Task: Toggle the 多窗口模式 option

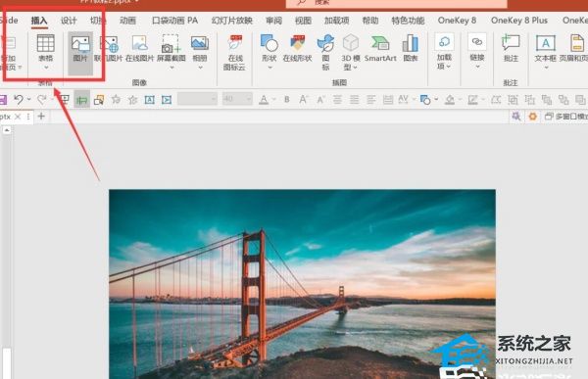Action: pyautogui.click(x=565, y=117)
